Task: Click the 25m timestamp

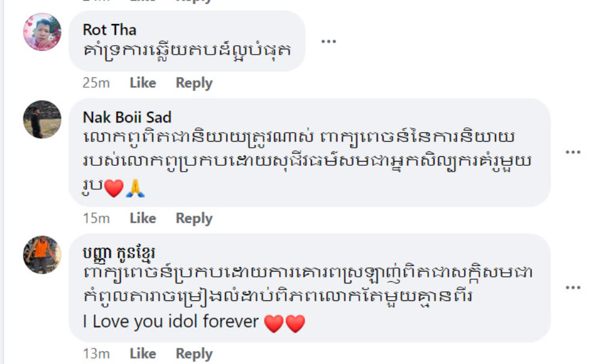Action: (96, 83)
